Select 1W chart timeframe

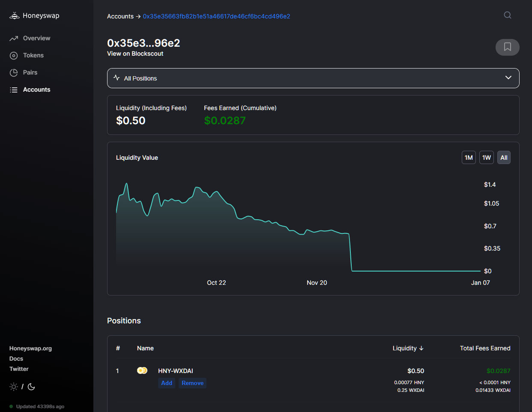[x=487, y=158]
